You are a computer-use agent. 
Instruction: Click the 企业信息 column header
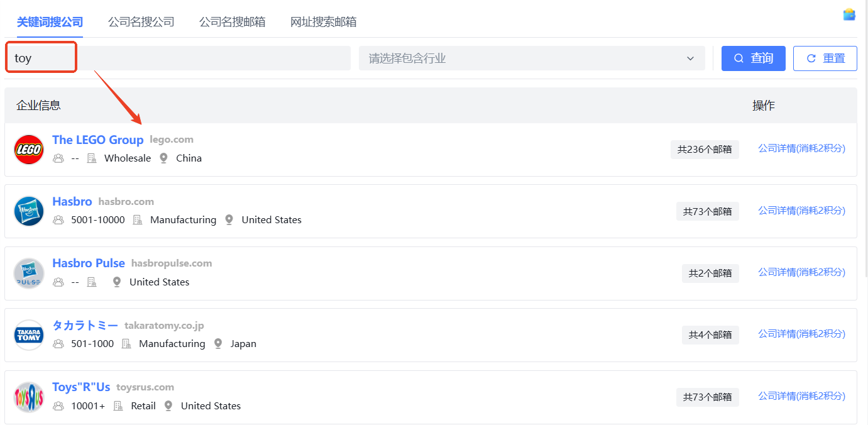point(38,106)
